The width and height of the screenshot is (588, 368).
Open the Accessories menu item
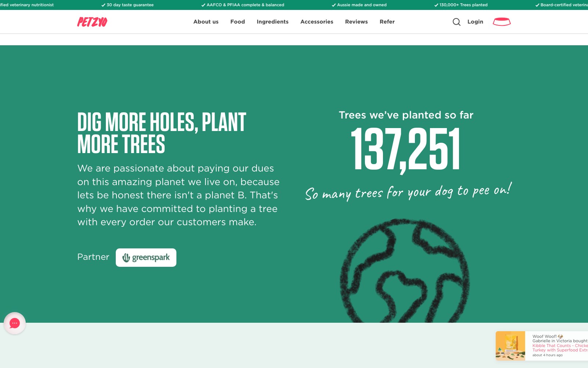(317, 22)
